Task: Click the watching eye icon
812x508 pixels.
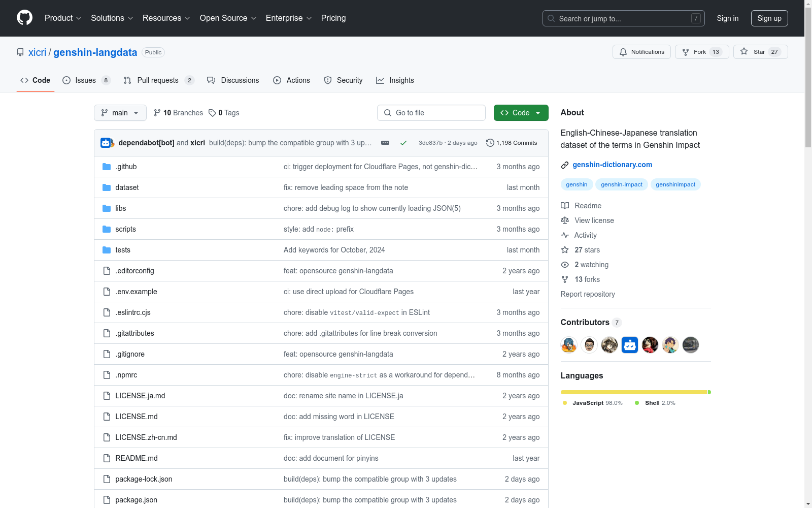Action: pyautogui.click(x=565, y=265)
